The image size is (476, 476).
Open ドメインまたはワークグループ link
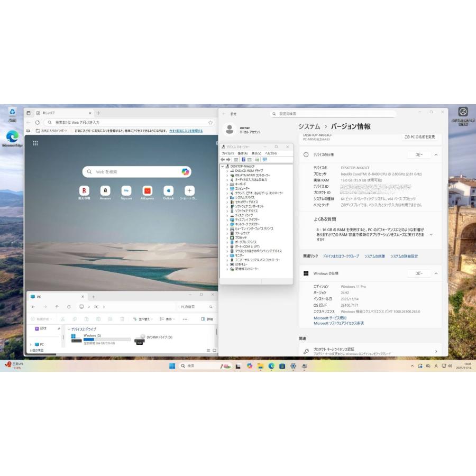(341, 256)
